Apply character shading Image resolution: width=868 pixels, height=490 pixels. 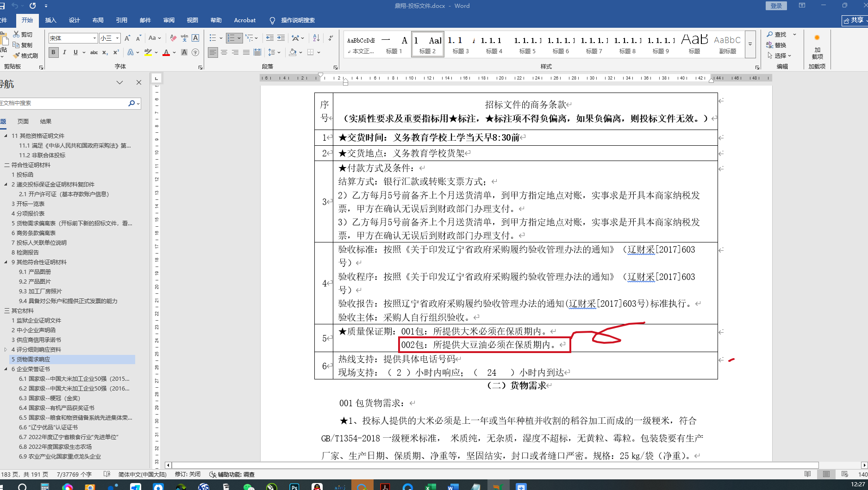click(x=184, y=52)
